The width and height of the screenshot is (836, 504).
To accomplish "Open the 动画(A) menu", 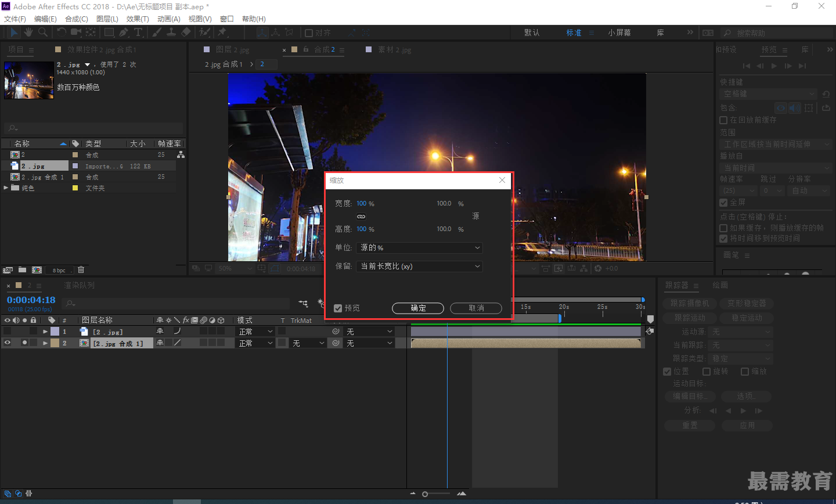I will 169,19.
